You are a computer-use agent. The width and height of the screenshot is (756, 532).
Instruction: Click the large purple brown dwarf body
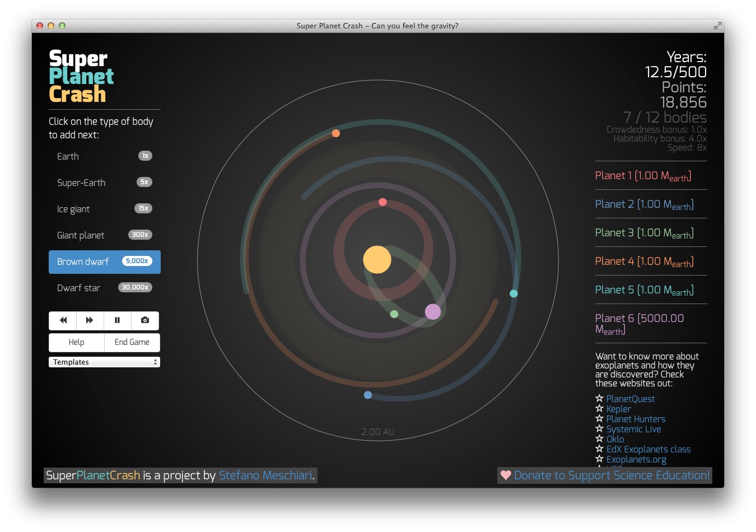pyautogui.click(x=433, y=312)
